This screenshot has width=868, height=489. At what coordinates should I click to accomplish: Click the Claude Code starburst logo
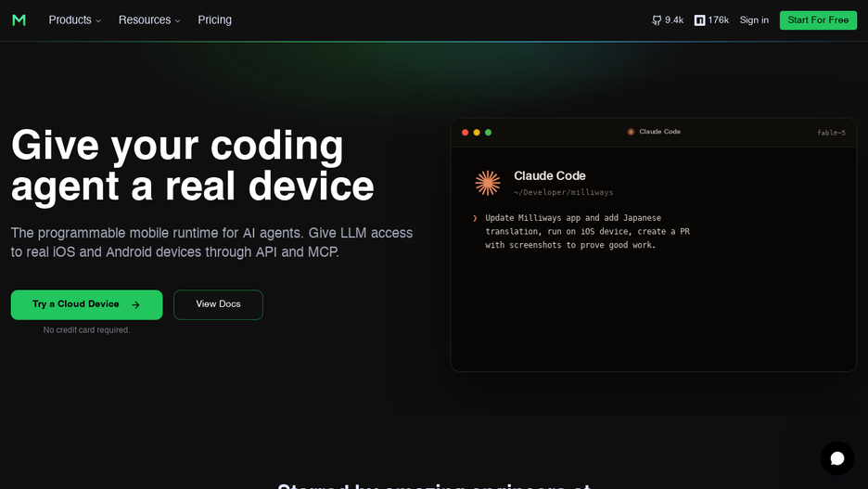488,183
